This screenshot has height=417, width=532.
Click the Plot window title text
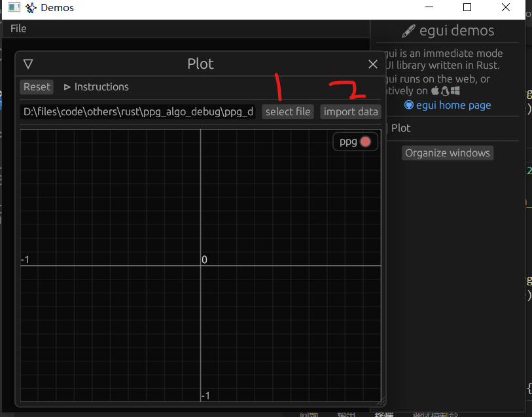tap(200, 63)
